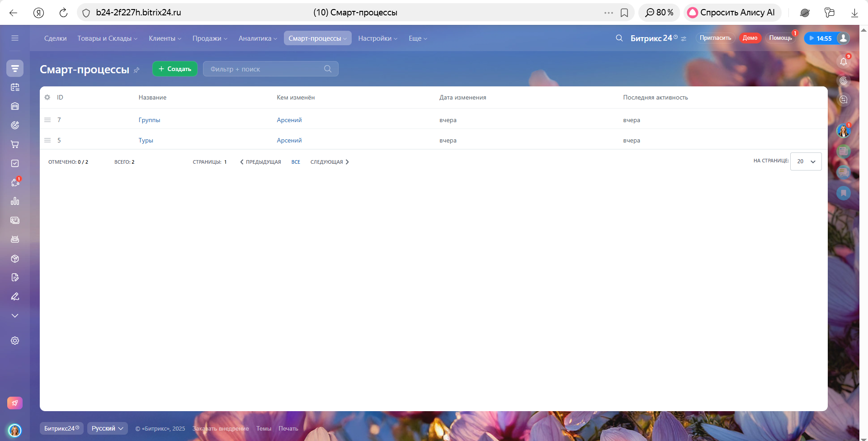868x441 pixels.
Task: Open the left sidebar settings gear
Action: 15,341
